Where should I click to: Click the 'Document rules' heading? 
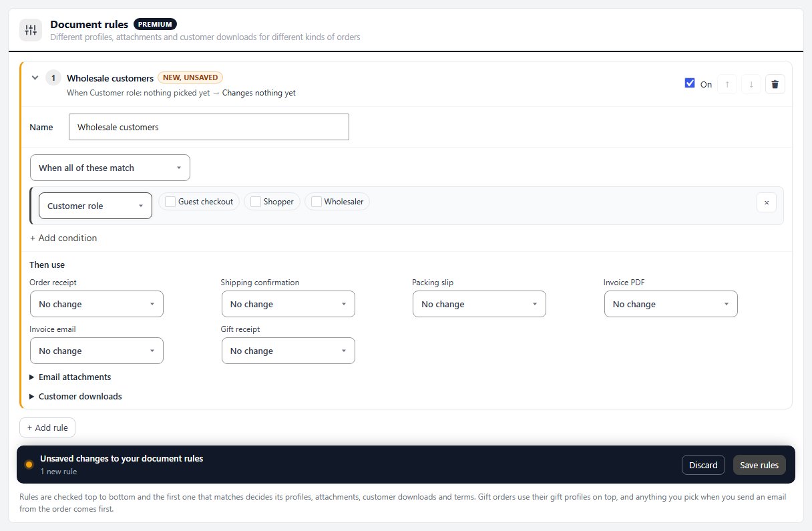(x=89, y=24)
